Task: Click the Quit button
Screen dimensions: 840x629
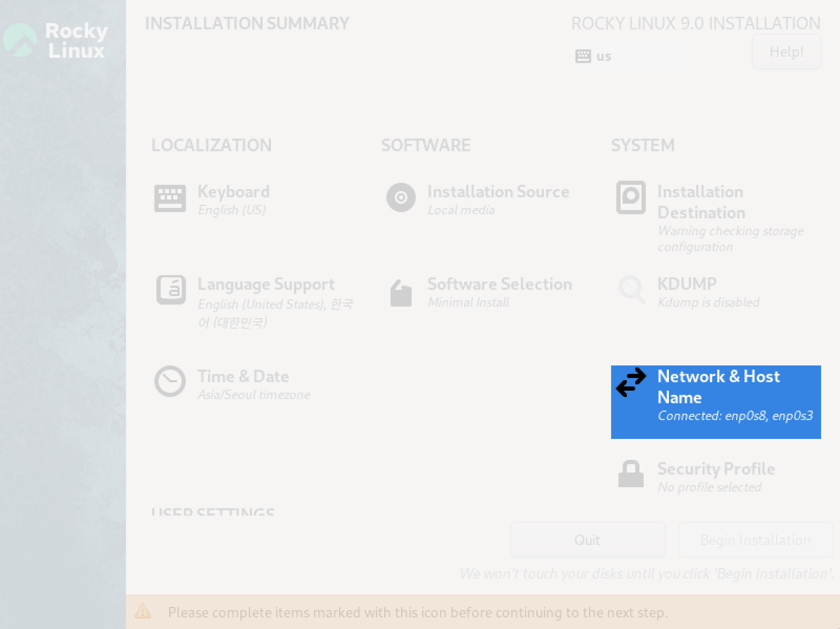Action: click(x=587, y=540)
